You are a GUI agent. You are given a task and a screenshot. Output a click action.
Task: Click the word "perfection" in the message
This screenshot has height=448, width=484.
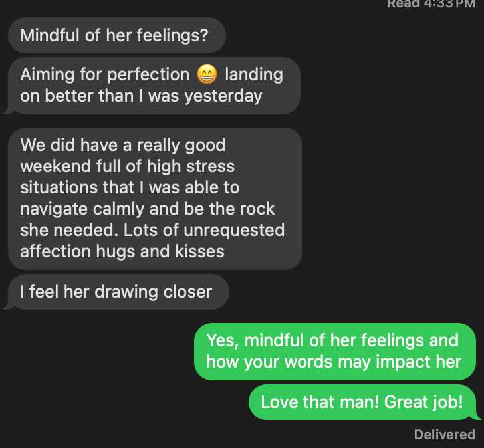tap(148, 74)
